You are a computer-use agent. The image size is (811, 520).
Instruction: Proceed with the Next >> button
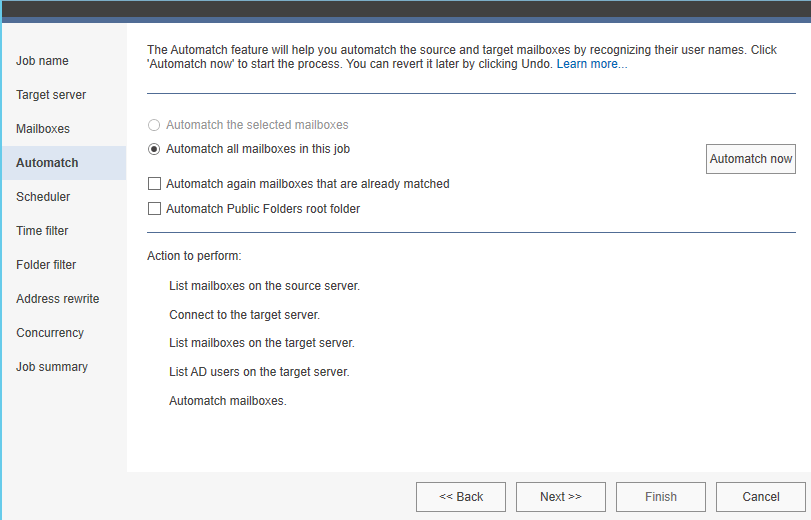click(x=561, y=497)
